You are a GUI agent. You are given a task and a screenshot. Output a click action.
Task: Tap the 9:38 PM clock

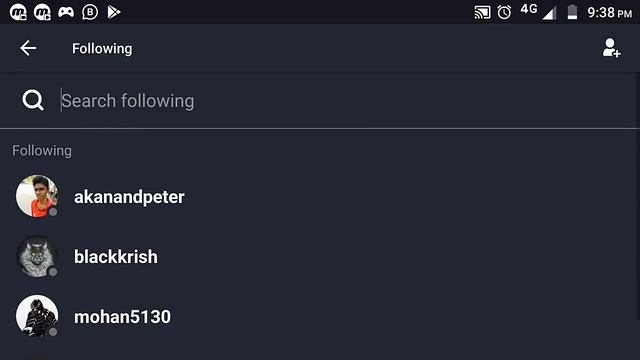[x=609, y=13]
